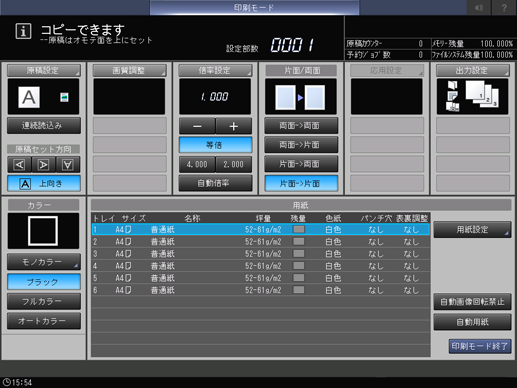Select 両面->片面 mode
This screenshot has height=388, width=517.
point(301,145)
